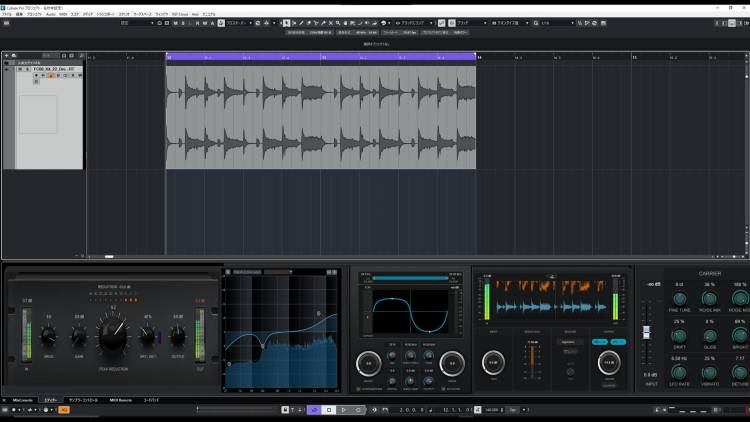The height and width of the screenshot is (422, 750).
Task: Select the audio waveform clip in track
Action: (320, 115)
